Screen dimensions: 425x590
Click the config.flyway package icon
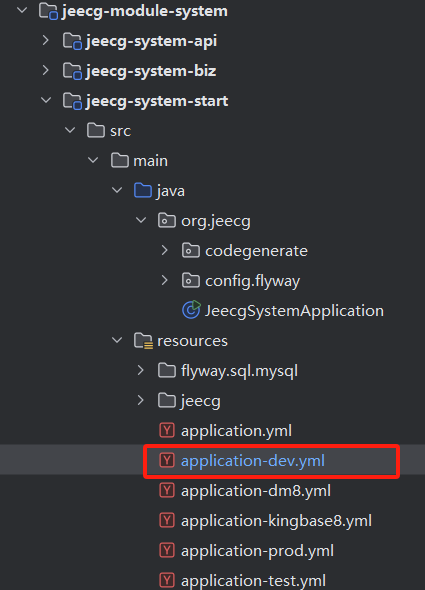coord(191,280)
